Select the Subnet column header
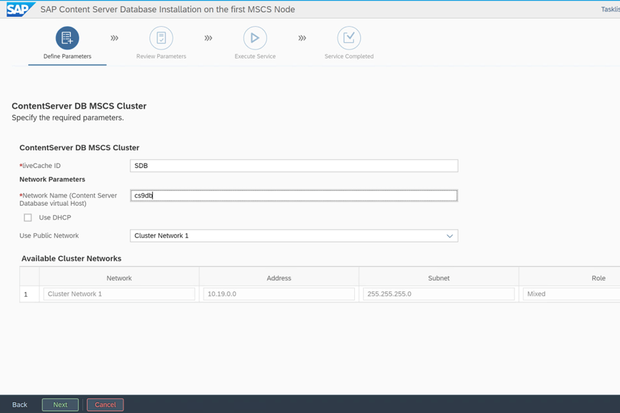This screenshot has height=413, width=620. coord(439,278)
